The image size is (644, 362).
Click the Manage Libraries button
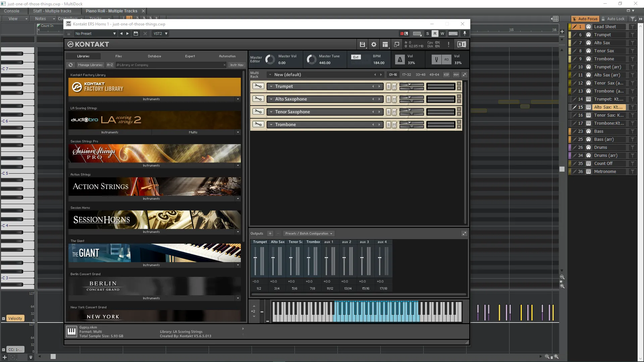[x=90, y=65]
